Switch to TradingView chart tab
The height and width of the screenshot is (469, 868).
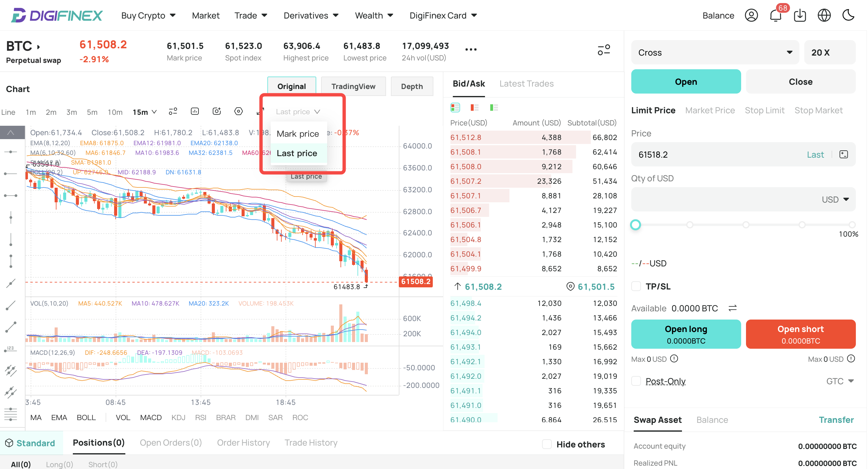[x=353, y=86]
